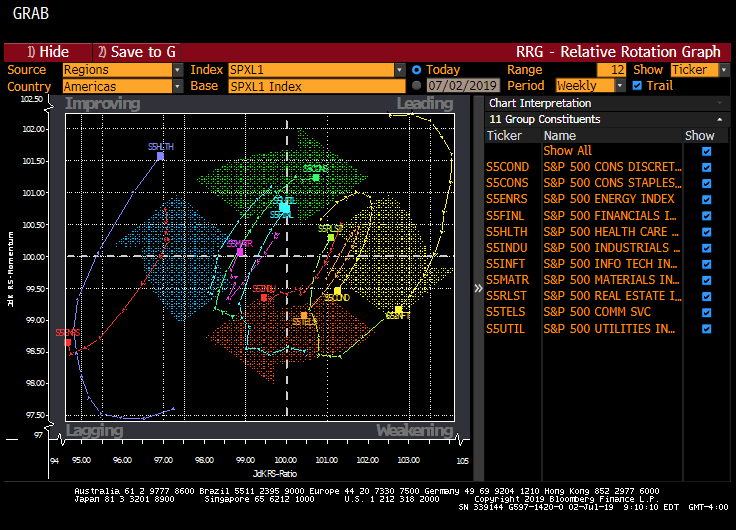This screenshot has height=530, width=736.
Task: Click the Ticker column header
Action: click(504, 136)
